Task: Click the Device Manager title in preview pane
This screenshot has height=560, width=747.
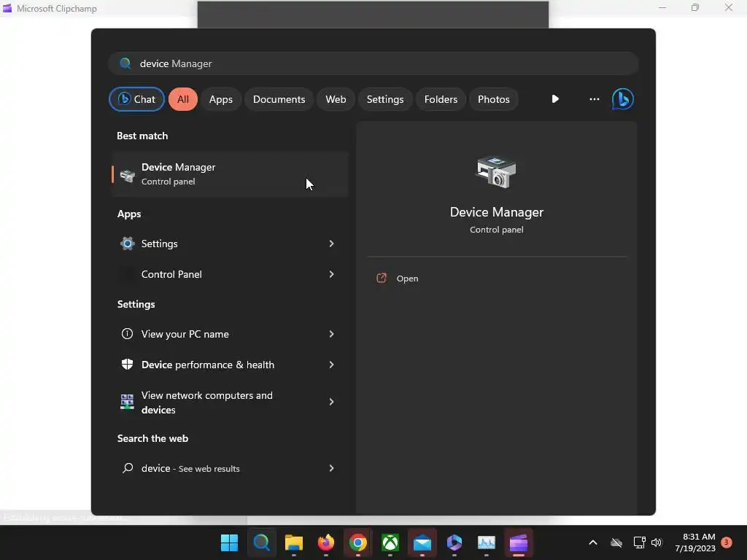Action: [x=496, y=212]
